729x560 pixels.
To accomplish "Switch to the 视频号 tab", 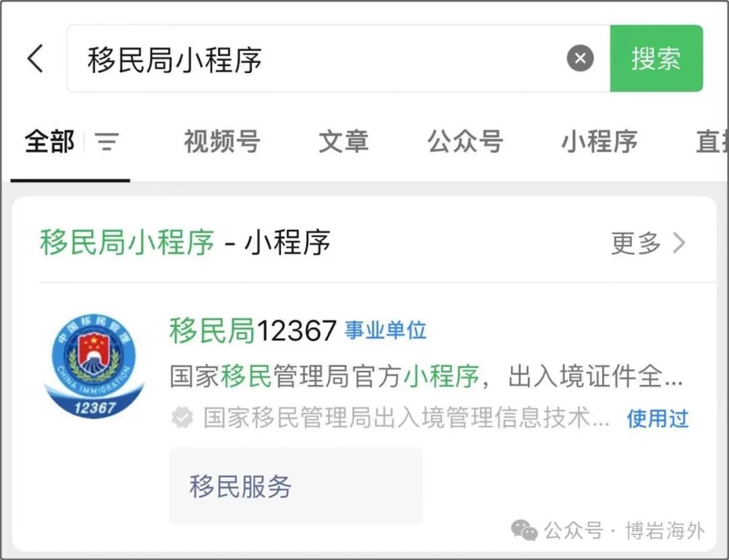I will [x=222, y=141].
